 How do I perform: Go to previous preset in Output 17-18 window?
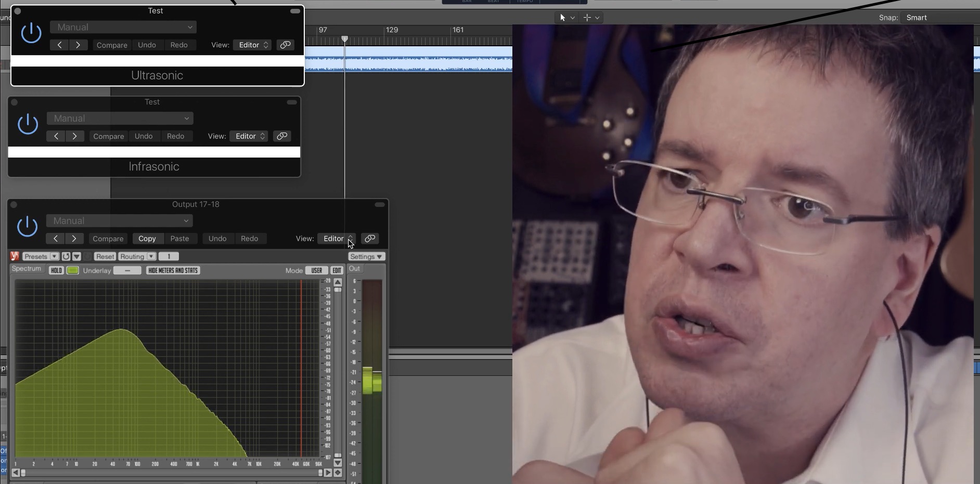(56, 239)
